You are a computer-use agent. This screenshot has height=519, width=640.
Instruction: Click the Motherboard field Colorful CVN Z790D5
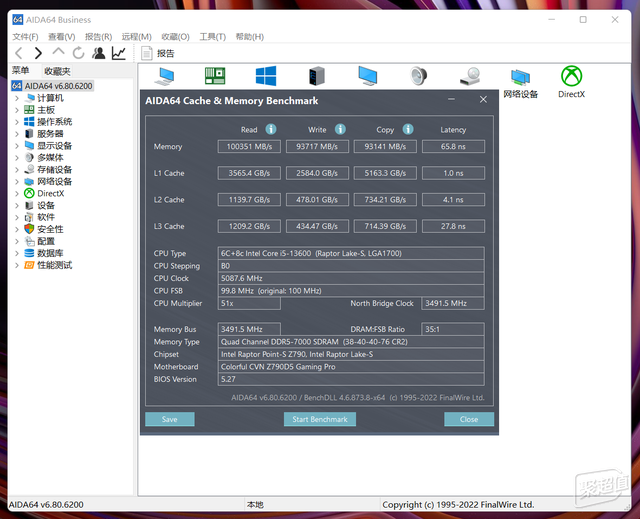(351, 366)
